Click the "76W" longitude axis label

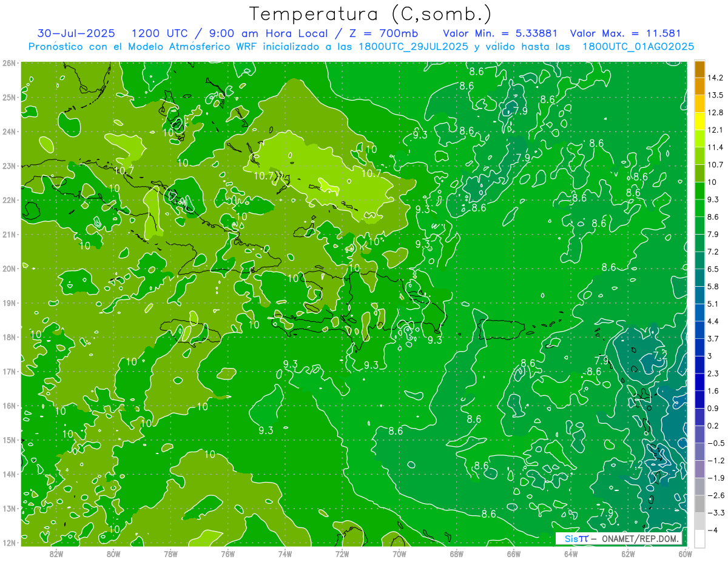pos(227,553)
